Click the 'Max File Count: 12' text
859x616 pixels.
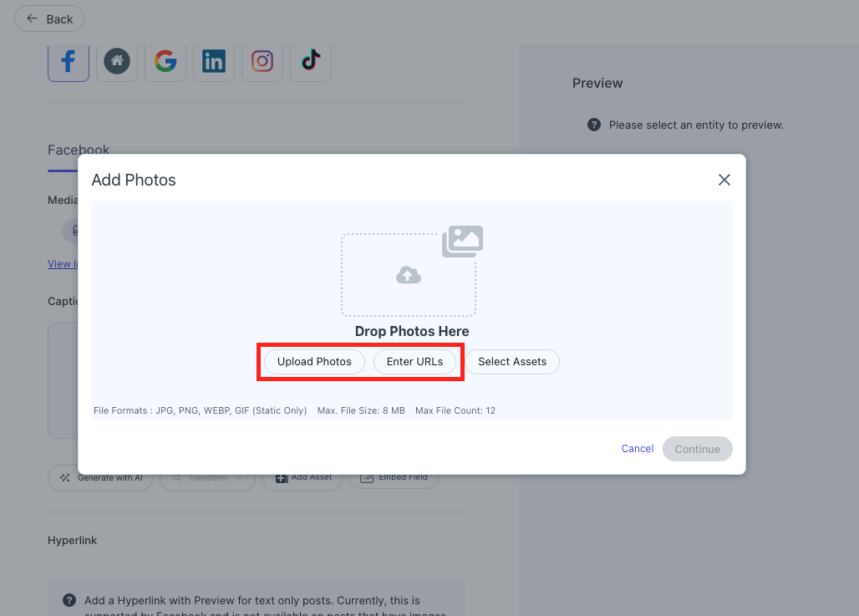click(x=455, y=410)
